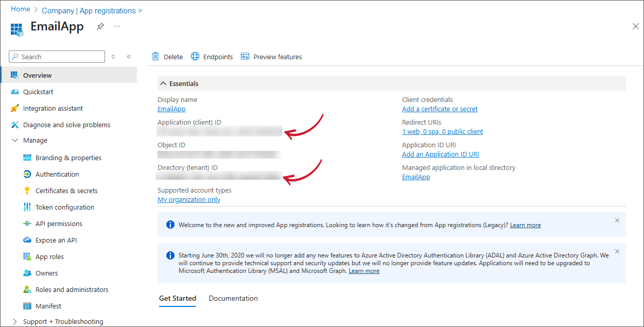Click the API permissions icon
Image resolution: width=644 pixels, height=327 pixels.
(x=27, y=223)
